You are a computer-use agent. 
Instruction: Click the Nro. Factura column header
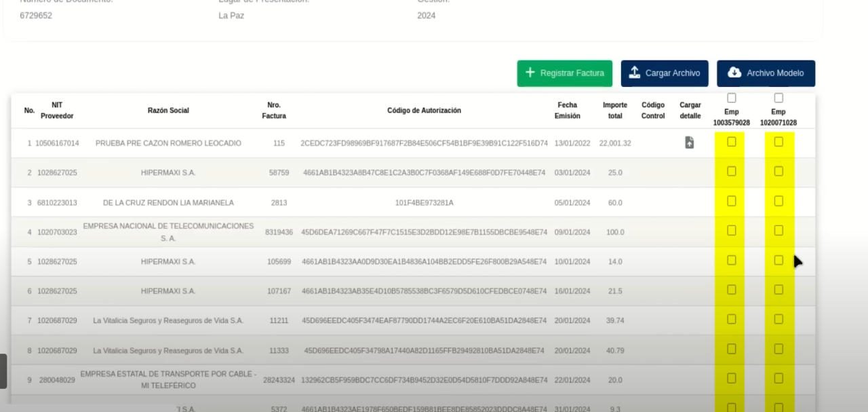pos(274,111)
